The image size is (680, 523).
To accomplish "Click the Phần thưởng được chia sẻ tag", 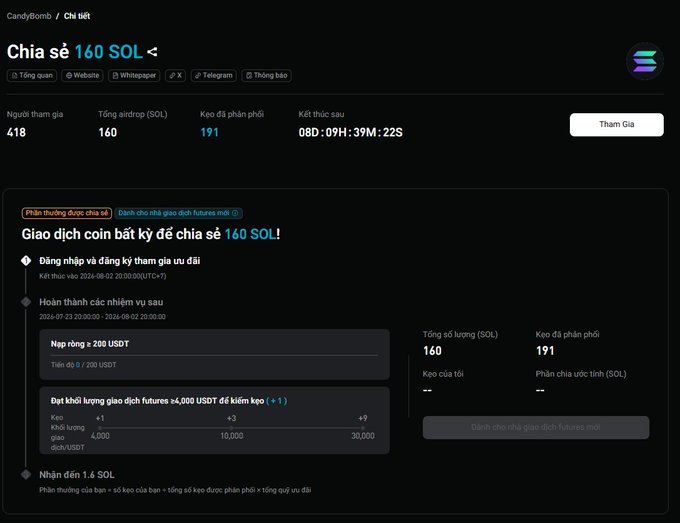I will (x=67, y=213).
